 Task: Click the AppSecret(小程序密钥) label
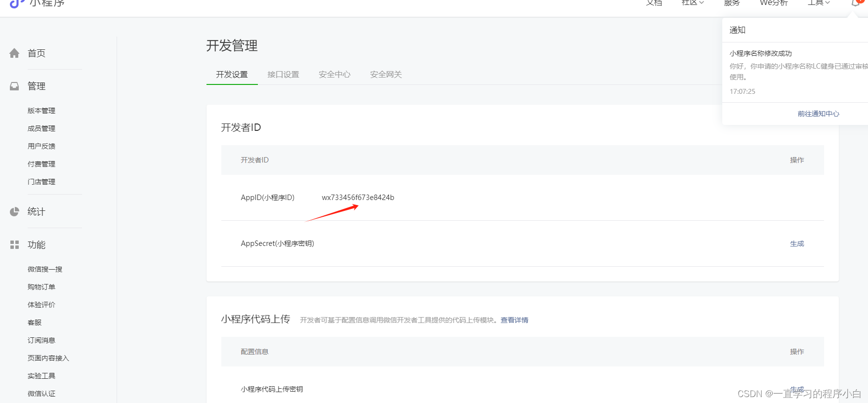pyautogui.click(x=278, y=243)
